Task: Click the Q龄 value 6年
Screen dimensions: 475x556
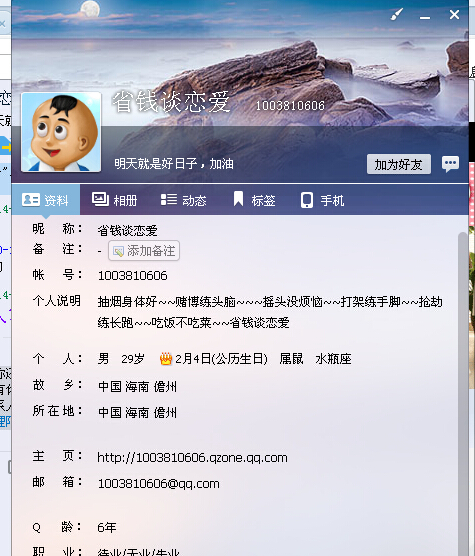Action: pyautogui.click(x=107, y=528)
